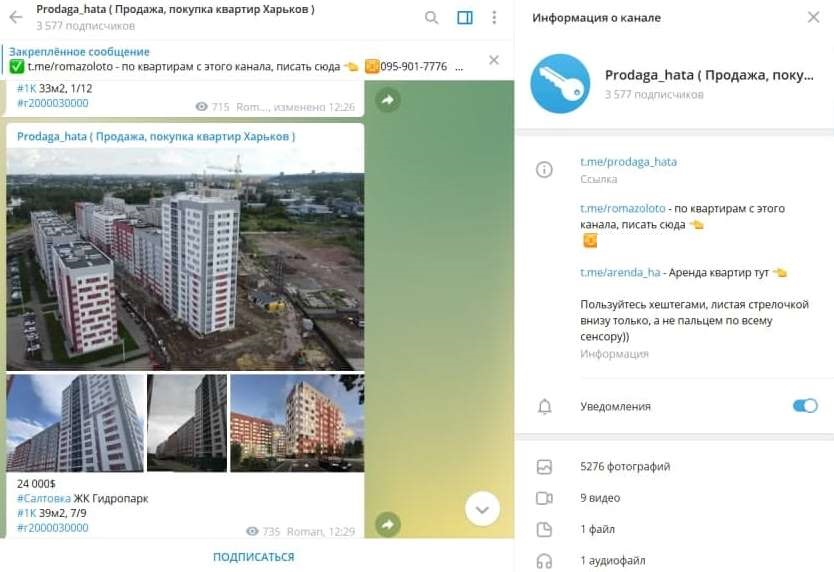Click the Информация о канале heading
This screenshot has width=834, height=572.
click(x=596, y=18)
